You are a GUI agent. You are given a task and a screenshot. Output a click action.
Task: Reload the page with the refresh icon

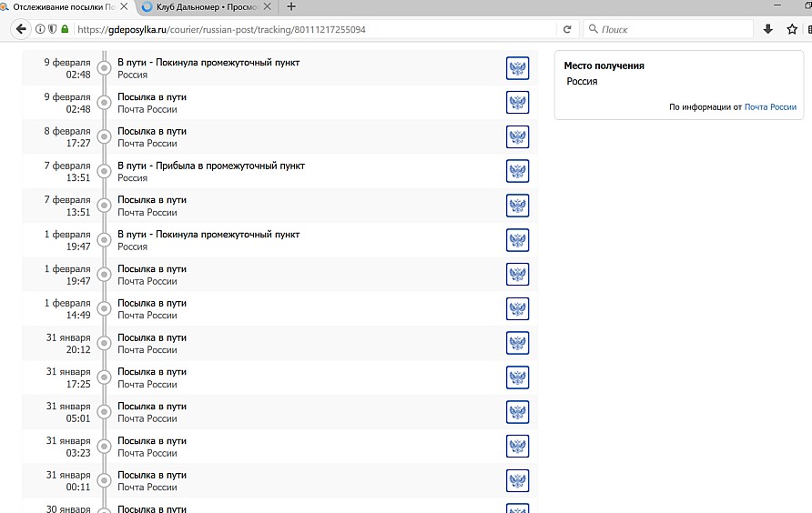(x=567, y=29)
